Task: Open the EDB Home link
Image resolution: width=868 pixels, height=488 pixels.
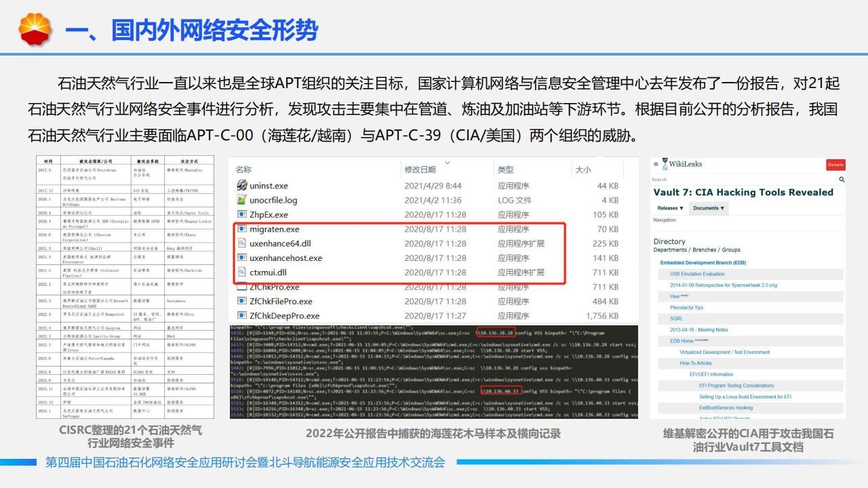Action: tap(682, 341)
